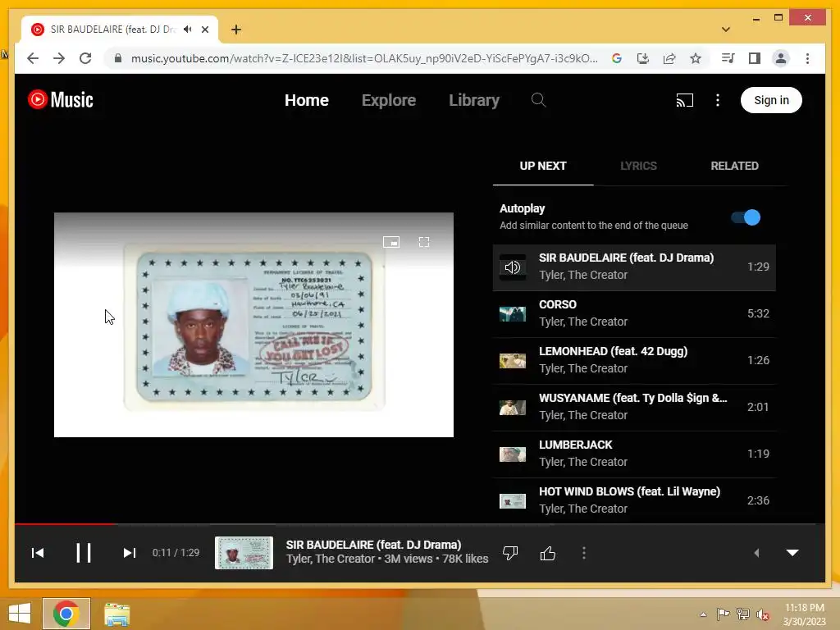Reload the page
The width and height of the screenshot is (840, 630).
coord(85,58)
